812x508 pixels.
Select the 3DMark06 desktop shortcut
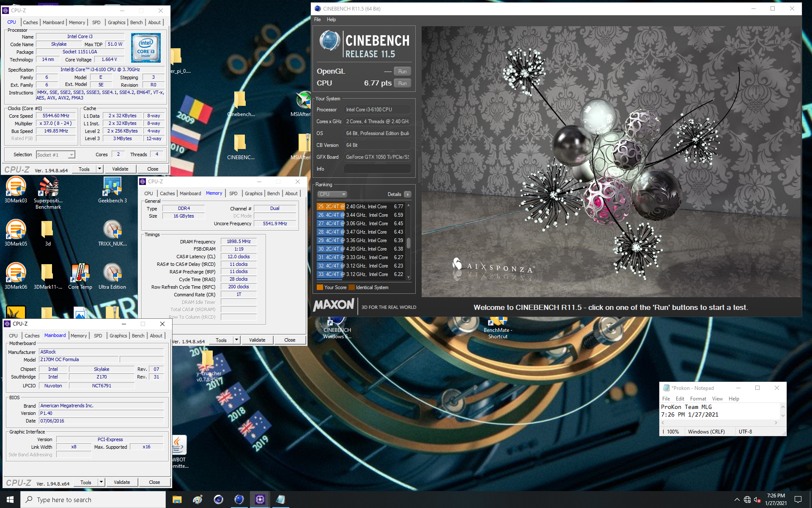16,276
